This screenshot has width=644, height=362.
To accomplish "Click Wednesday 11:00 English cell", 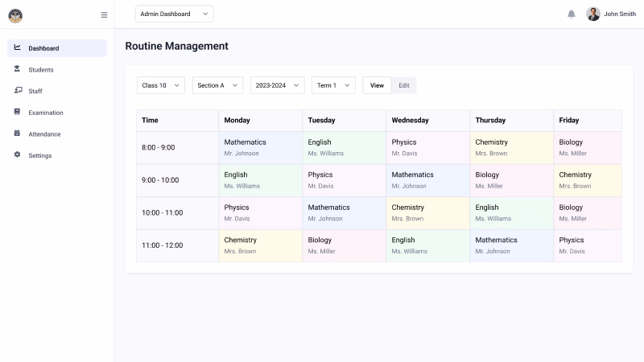I will pos(428,245).
